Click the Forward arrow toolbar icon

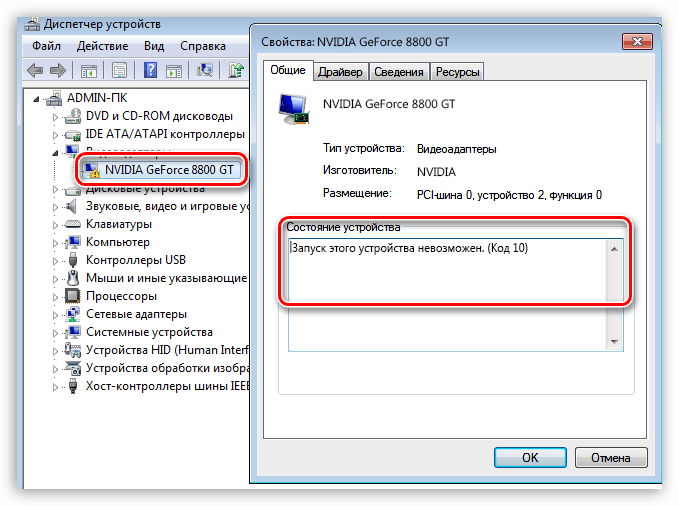tap(58, 70)
